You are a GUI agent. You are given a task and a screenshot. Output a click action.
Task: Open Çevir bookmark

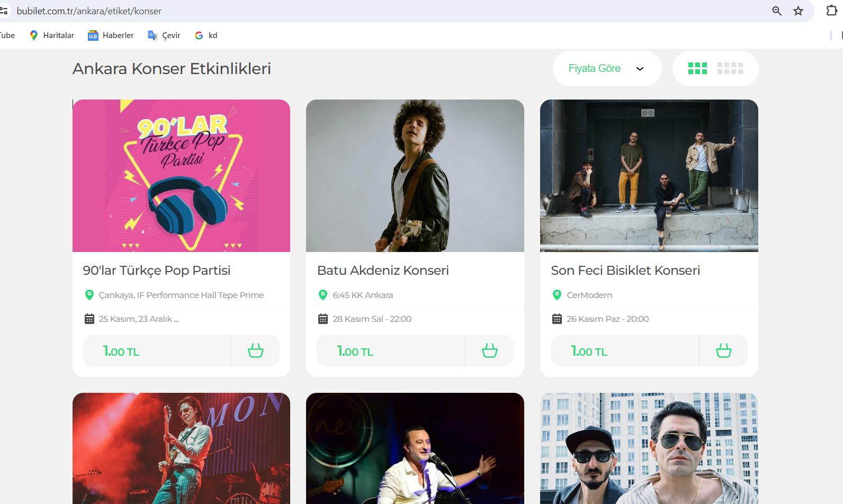164,35
